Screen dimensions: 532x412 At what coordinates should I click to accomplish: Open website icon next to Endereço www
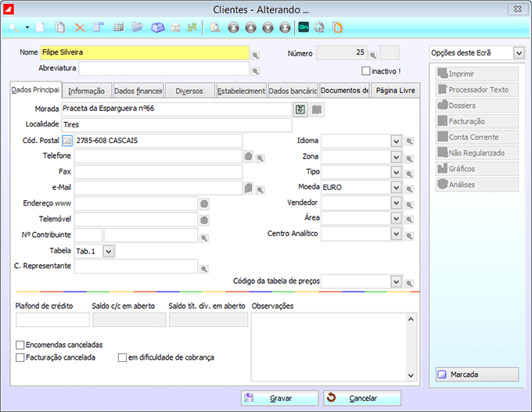coord(204,204)
